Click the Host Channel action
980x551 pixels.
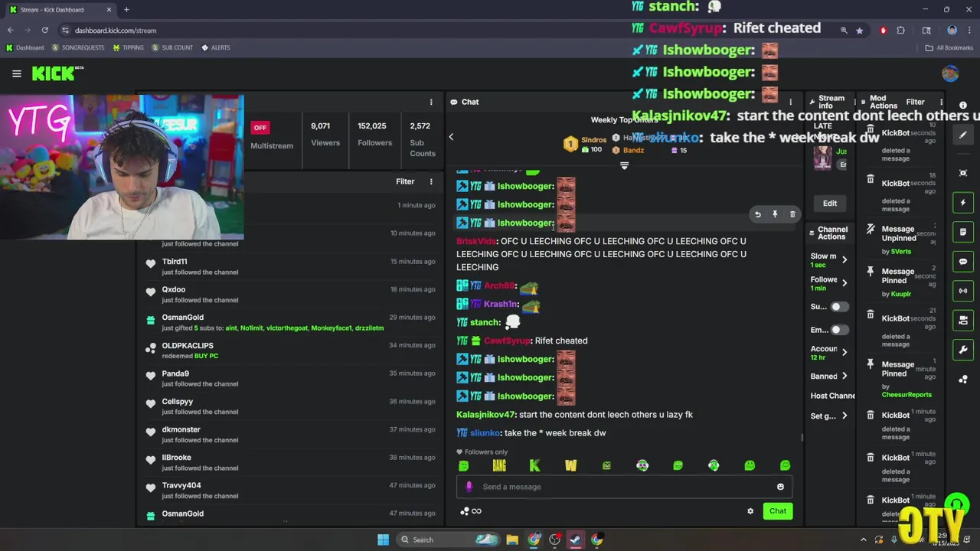click(x=832, y=396)
